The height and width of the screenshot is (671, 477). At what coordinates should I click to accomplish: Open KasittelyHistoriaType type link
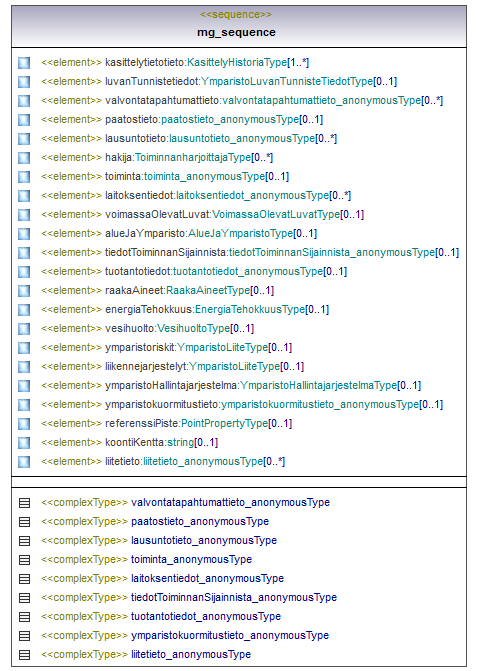(237, 62)
